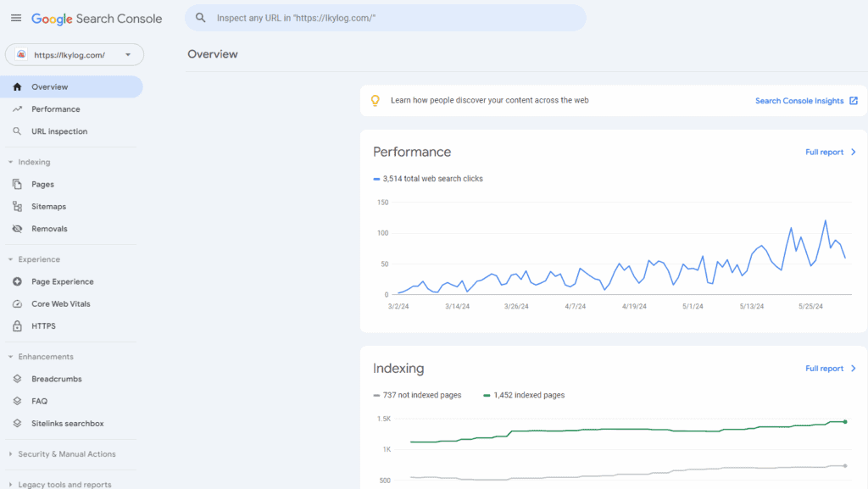The height and width of the screenshot is (489, 868).
Task: Open the property selector dropdown for https://lkylog.com/
Action: click(75, 55)
